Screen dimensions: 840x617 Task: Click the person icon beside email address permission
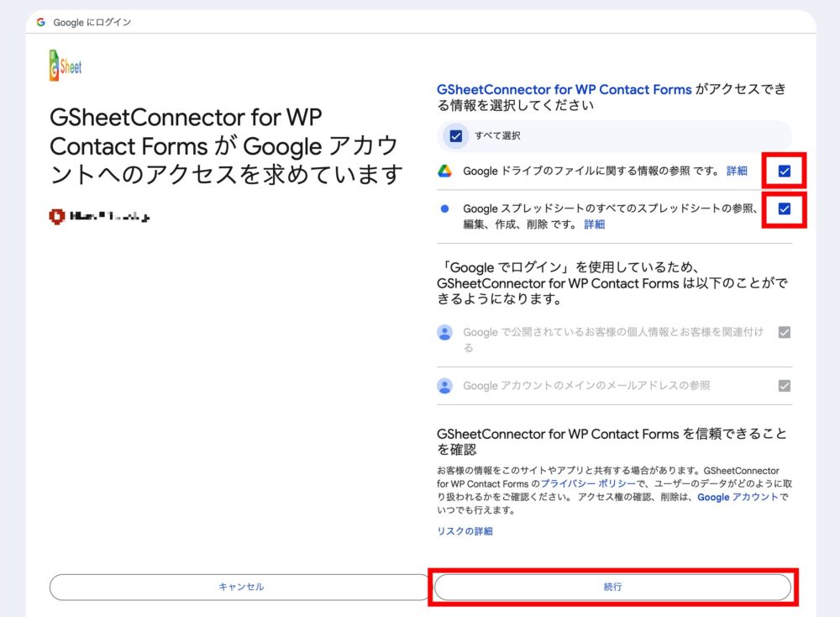point(444,386)
